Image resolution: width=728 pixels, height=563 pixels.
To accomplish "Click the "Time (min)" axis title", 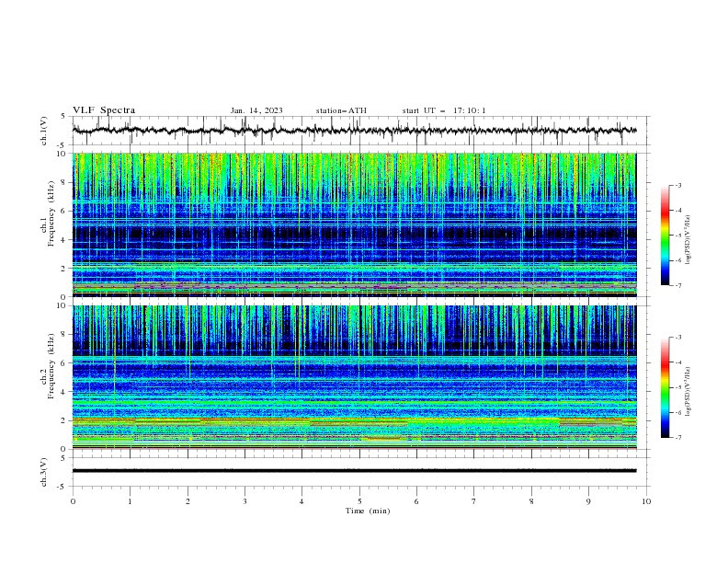I will [368, 511].
